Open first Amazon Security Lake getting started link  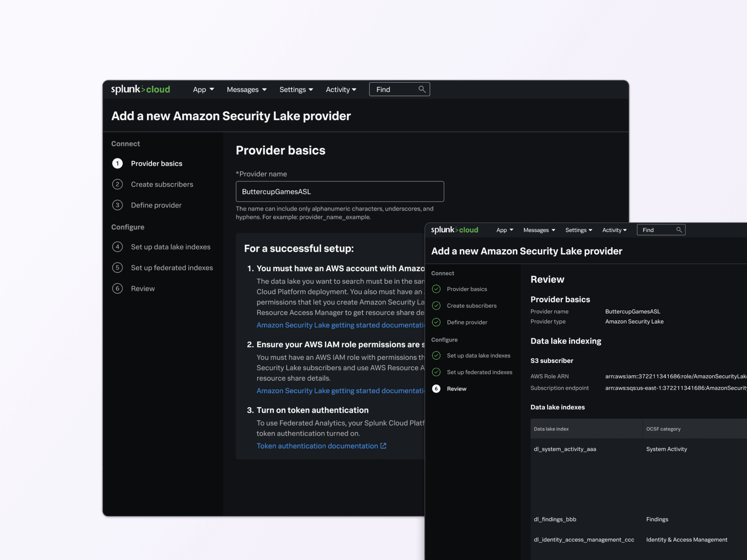[340, 325]
